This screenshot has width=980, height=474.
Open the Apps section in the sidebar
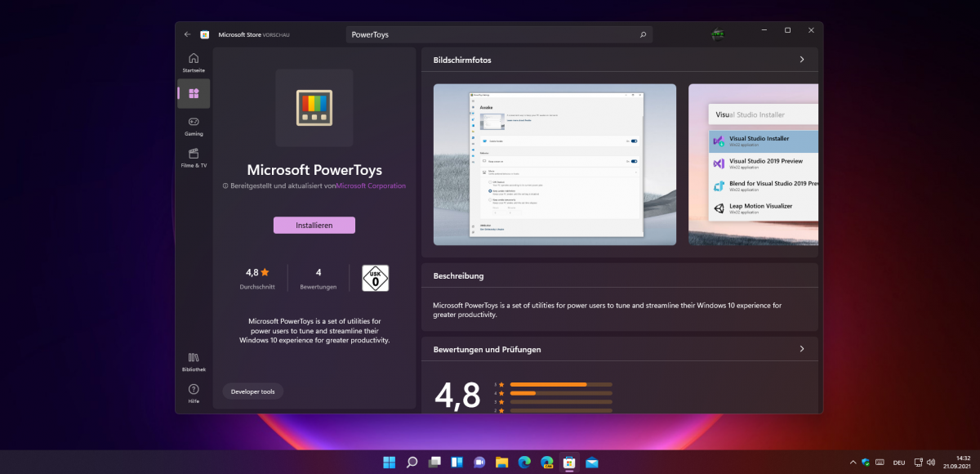coord(194,94)
